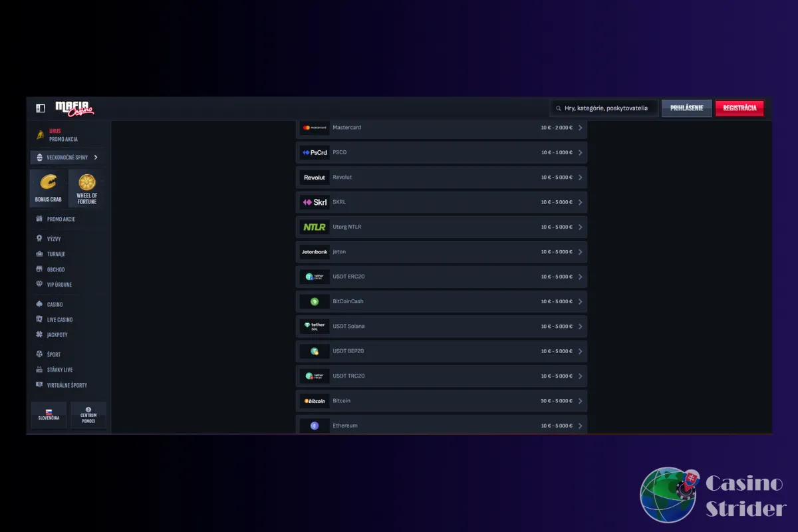Expand the Revolut row chevron
The height and width of the screenshot is (532, 798).
(x=580, y=178)
